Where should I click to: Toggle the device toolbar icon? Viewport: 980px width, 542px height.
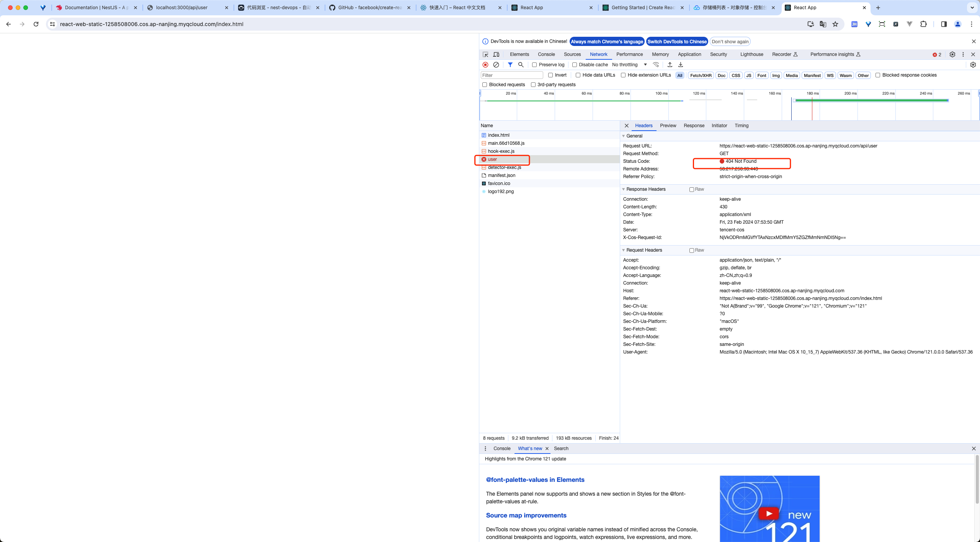pos(497,54)
